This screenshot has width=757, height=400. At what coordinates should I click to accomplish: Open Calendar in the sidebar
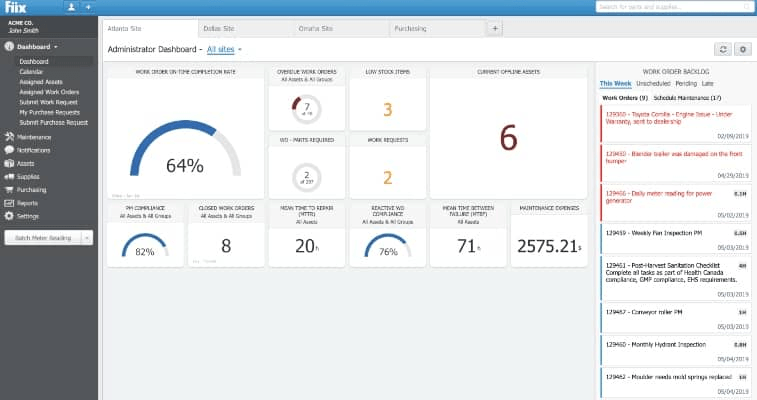pos(31,72)
